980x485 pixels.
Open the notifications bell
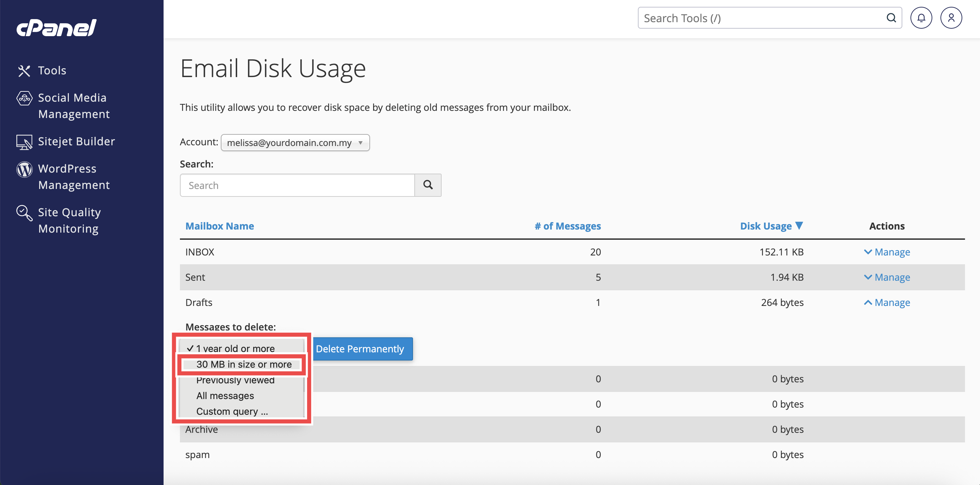pos(921,18)
